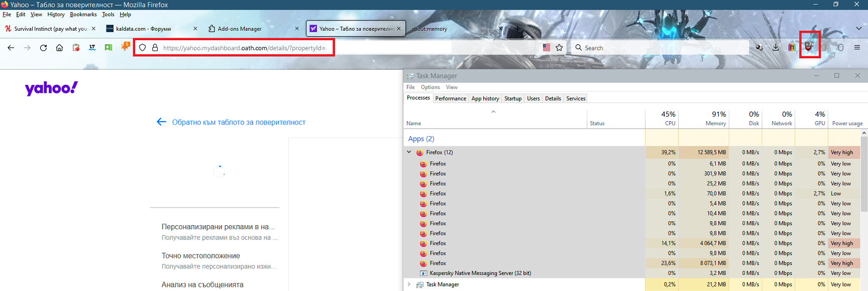Close the kaldata.com tab
Viewport: 868px width, 291px height.
click(x=195, y=29)
